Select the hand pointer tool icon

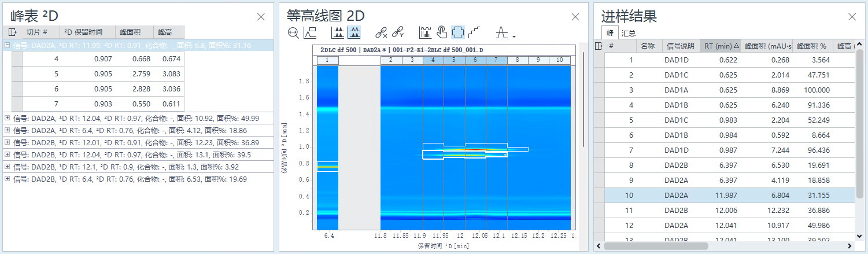point(442,32)
